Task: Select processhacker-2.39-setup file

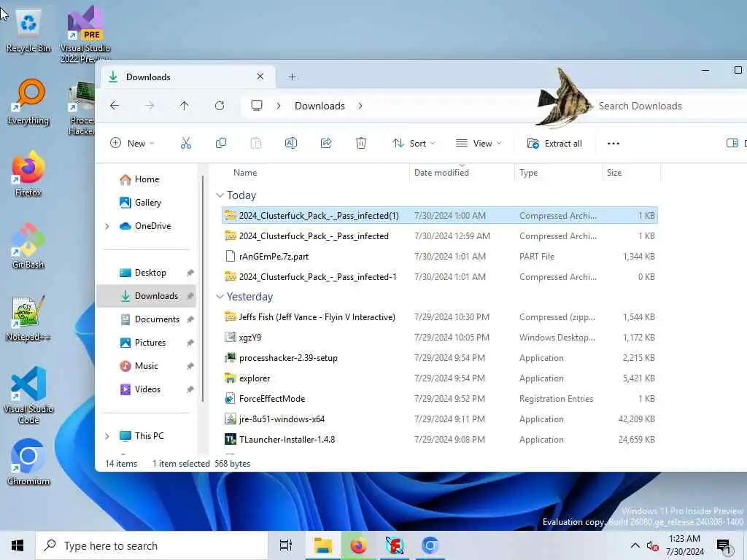Action: pos(440,358)
